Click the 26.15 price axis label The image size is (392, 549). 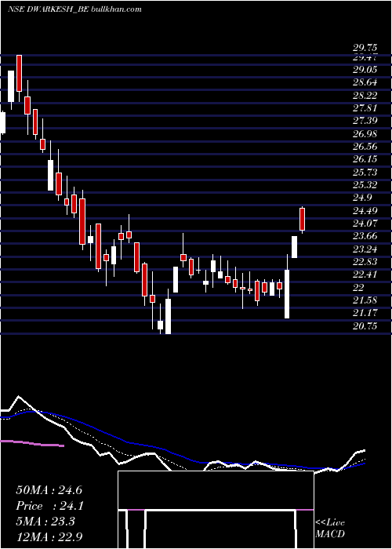tap(365, 159)
